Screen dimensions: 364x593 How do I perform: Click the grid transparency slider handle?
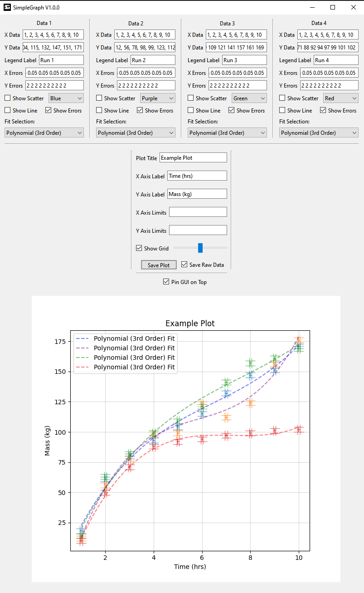(200, 248)
